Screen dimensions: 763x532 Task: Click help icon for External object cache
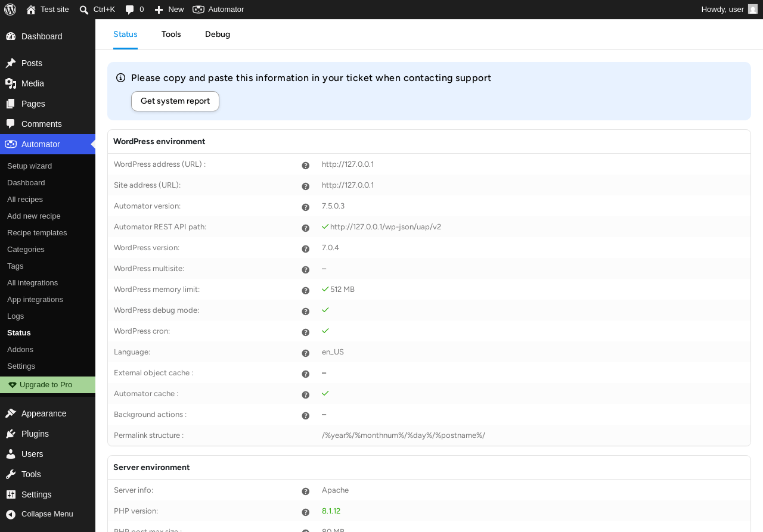tap(306, 374)
